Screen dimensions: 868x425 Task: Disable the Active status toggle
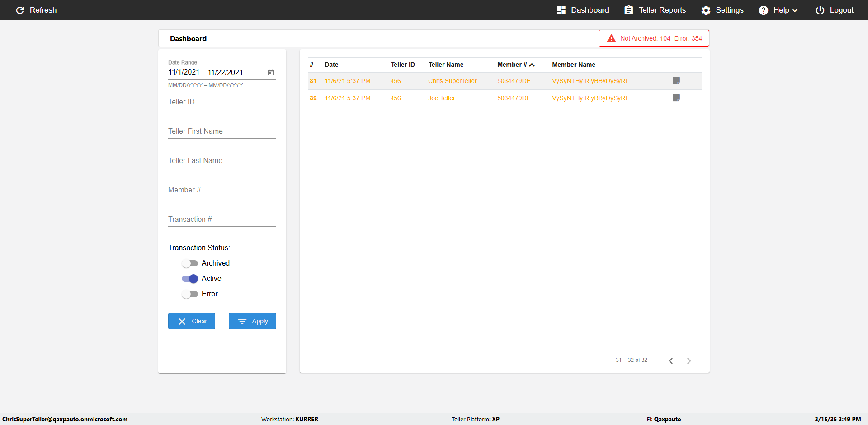[190, 279]
